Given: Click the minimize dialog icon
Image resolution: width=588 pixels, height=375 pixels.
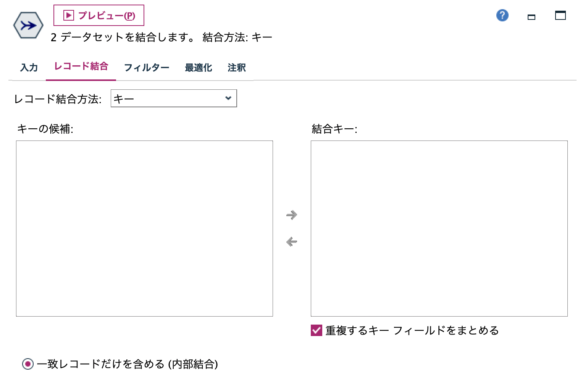Looking at the screenshot, I should click(x=531, y=17).
